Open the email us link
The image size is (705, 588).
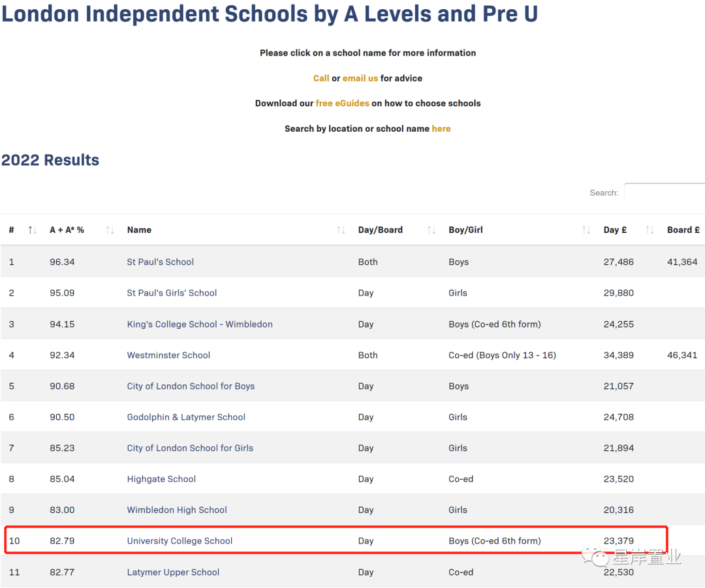pos(360,78)
